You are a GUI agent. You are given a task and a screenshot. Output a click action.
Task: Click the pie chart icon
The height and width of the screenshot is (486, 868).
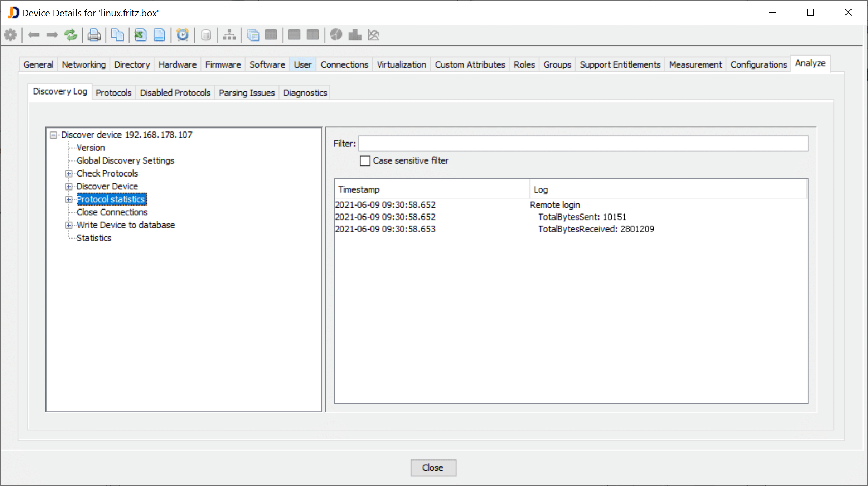pos(336,35)
